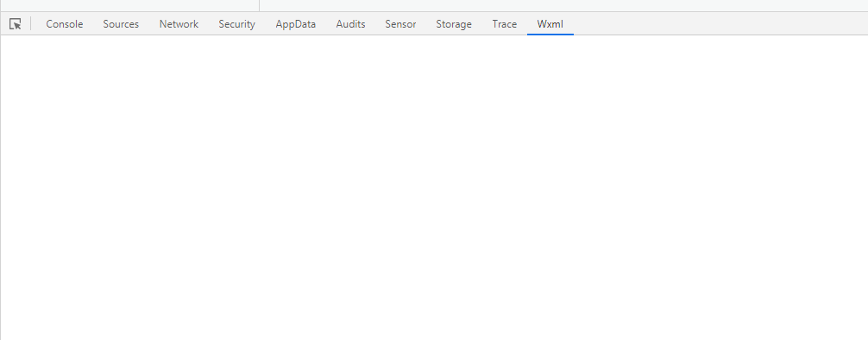Switch to the Console tab
The image size is (868, 340).
[65, 24]
